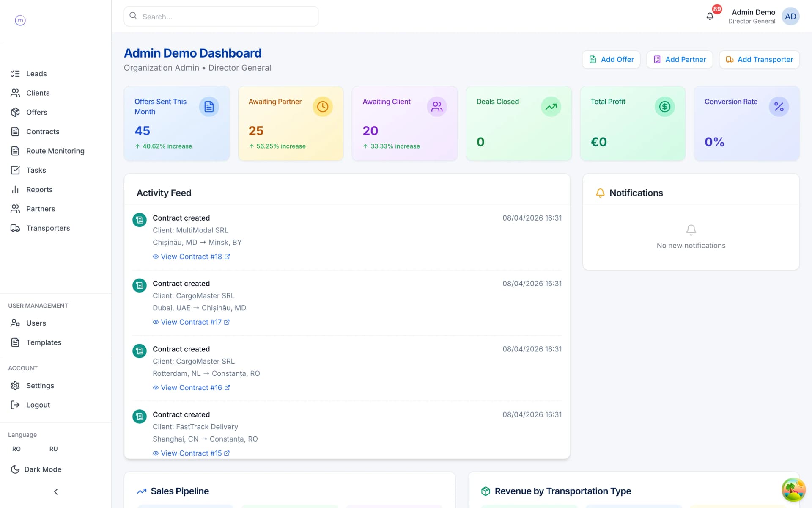The height and width of the screenshot is (508, 812).
Task: Click the Users gear-person icon
Action: [15, 323]
